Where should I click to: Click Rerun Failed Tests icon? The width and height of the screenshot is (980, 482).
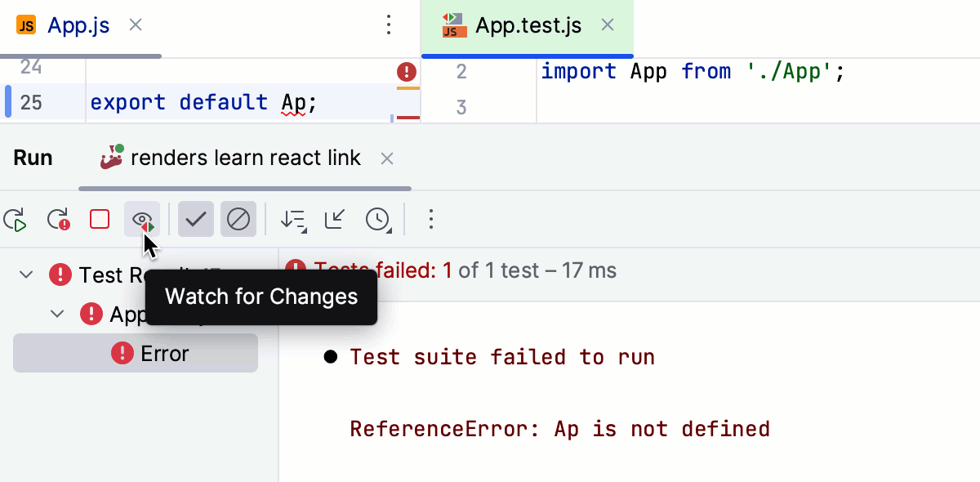pos(59,220)
